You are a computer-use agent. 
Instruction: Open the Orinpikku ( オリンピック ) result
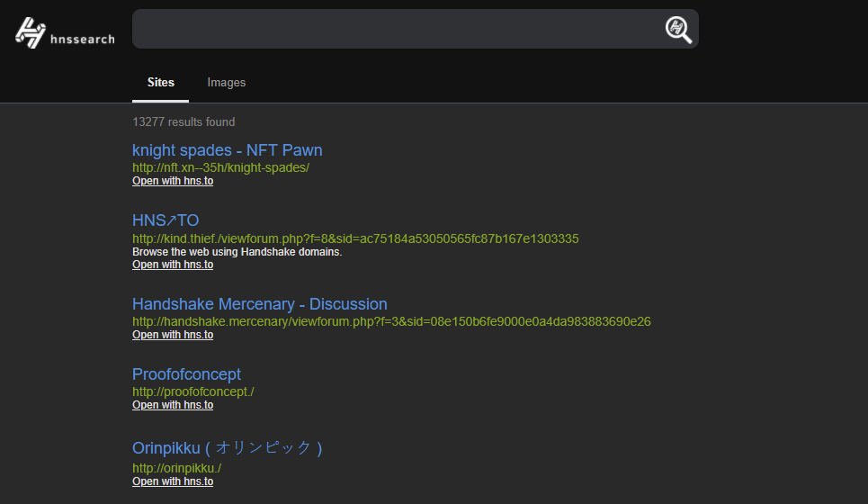coord(227,448)
